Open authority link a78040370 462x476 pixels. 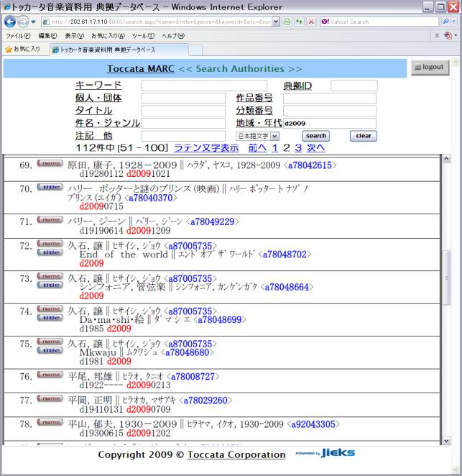(x=150, y=198)
